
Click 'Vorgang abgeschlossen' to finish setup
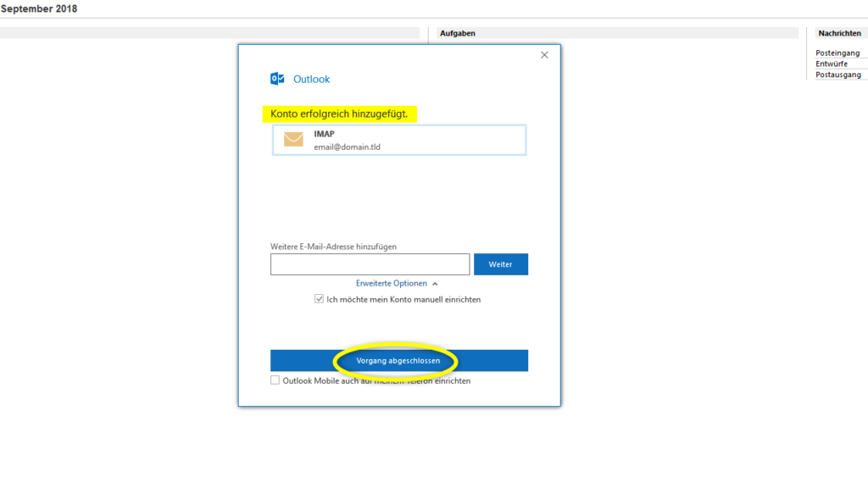click(x=398, y=361)
